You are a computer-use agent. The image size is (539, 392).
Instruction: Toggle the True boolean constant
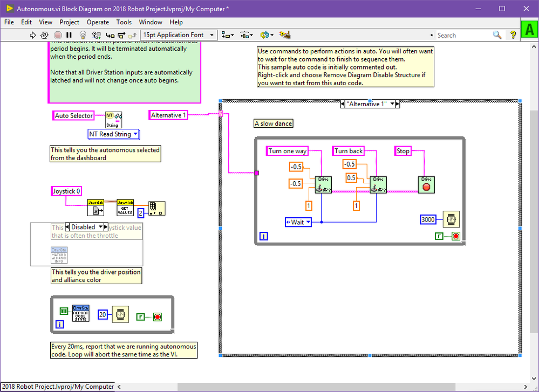pyautogui.click(x=64, y=311)
